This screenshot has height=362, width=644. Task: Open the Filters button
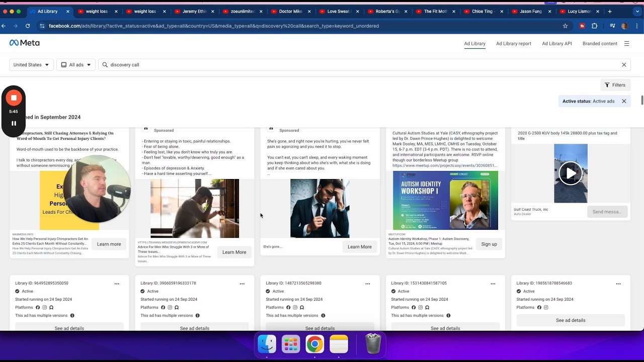click(x=615, y=85)
